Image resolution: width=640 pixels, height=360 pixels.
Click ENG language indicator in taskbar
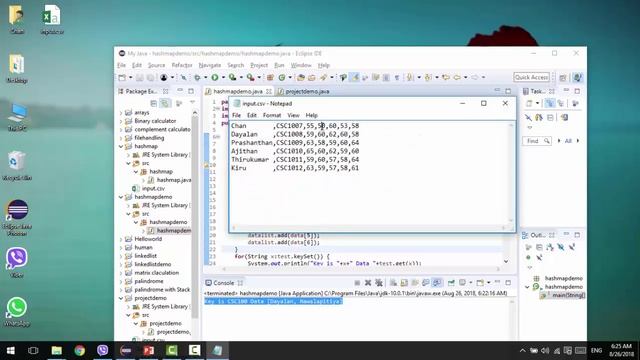(x=596, y=351)
